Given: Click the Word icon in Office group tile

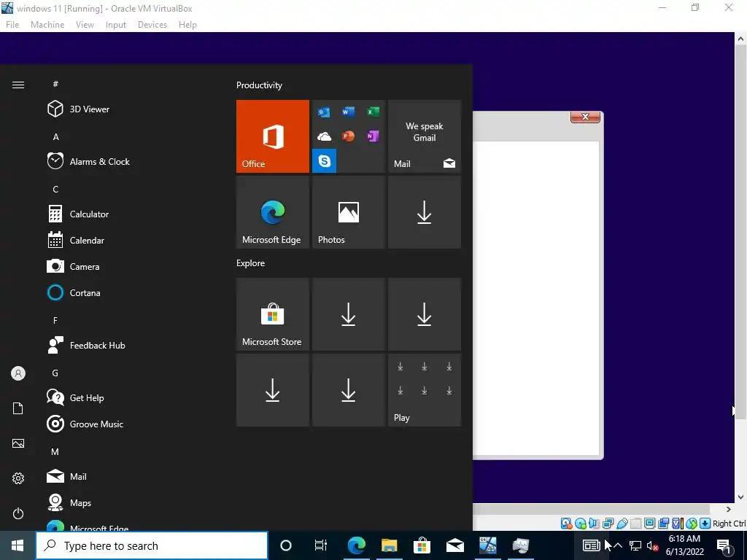Looking at the screenshot, I should (x=348, y=112).
